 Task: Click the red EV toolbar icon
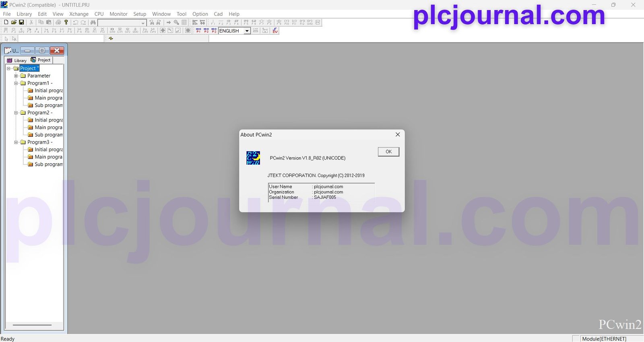click(275, 31)
